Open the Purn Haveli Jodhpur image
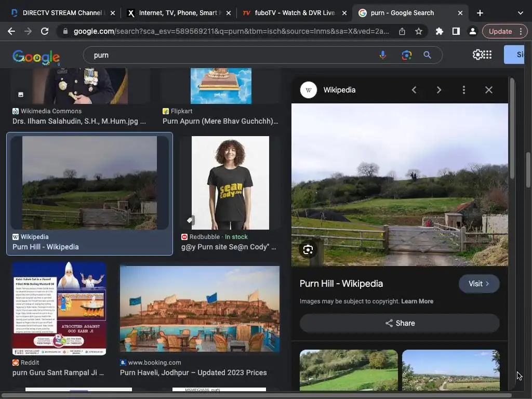 coord(200,309)
